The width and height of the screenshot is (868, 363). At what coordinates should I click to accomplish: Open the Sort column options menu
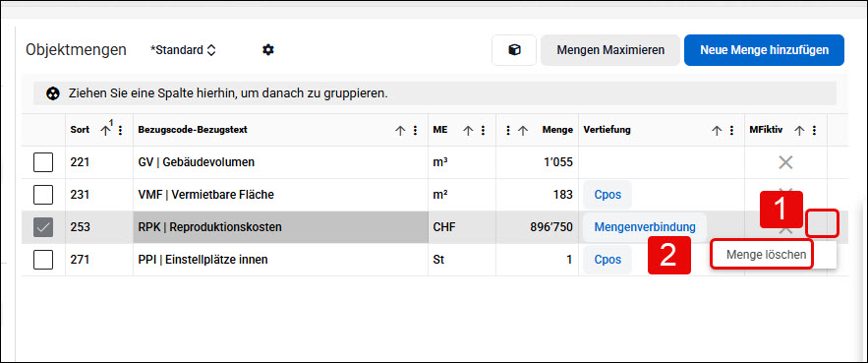(121, 130)
